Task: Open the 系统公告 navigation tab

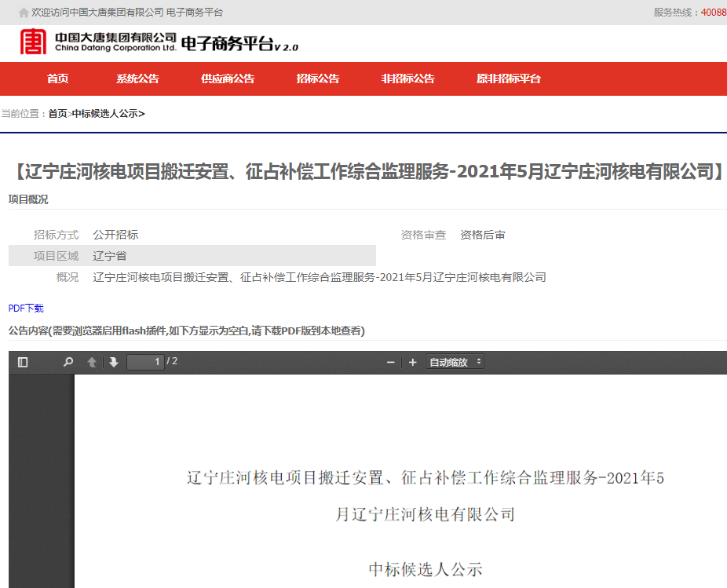Action: pyautogui.click(x=137, y=79)
